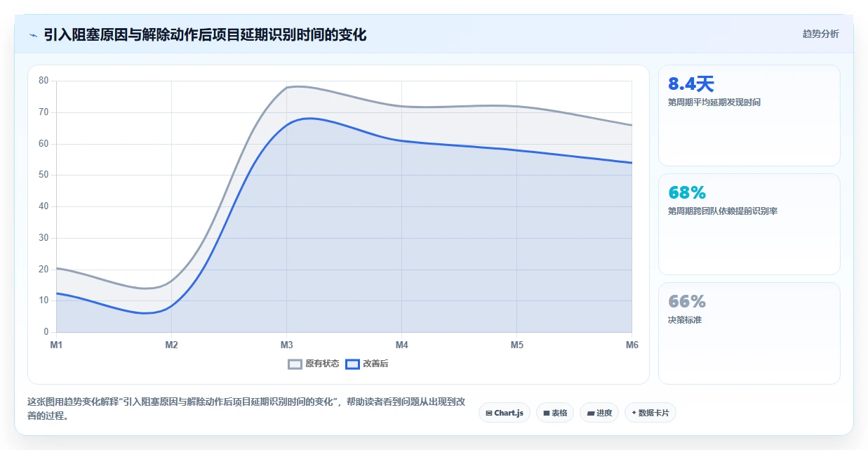Viewport: 868px width, 450px height.
Task: Click the 第周期平均延期发现时间 caption
Action: [714, 102]
